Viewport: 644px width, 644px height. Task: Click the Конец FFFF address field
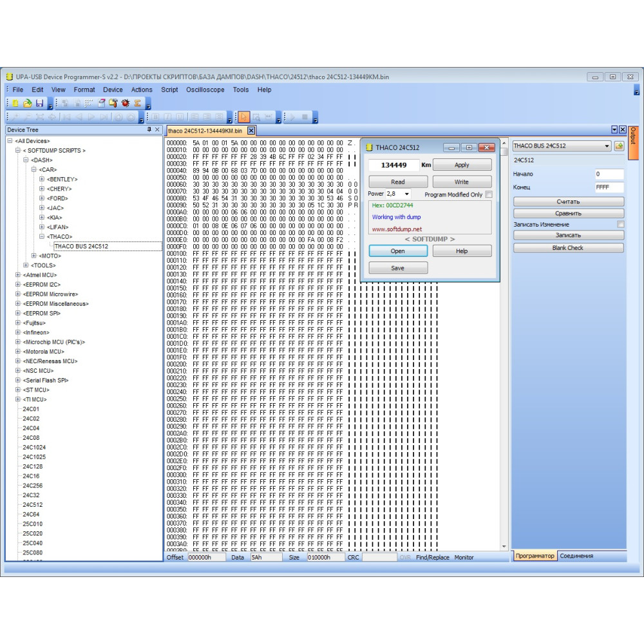click(x=609, y=187)
